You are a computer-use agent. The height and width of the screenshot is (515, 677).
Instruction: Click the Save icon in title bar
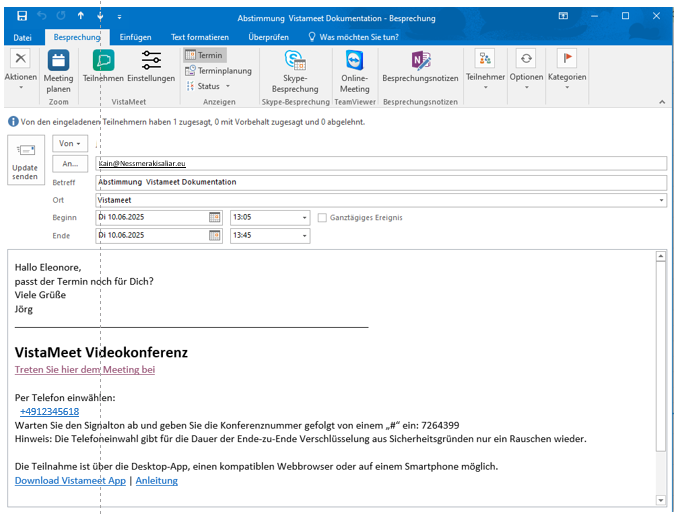click(x=22, y=16)
